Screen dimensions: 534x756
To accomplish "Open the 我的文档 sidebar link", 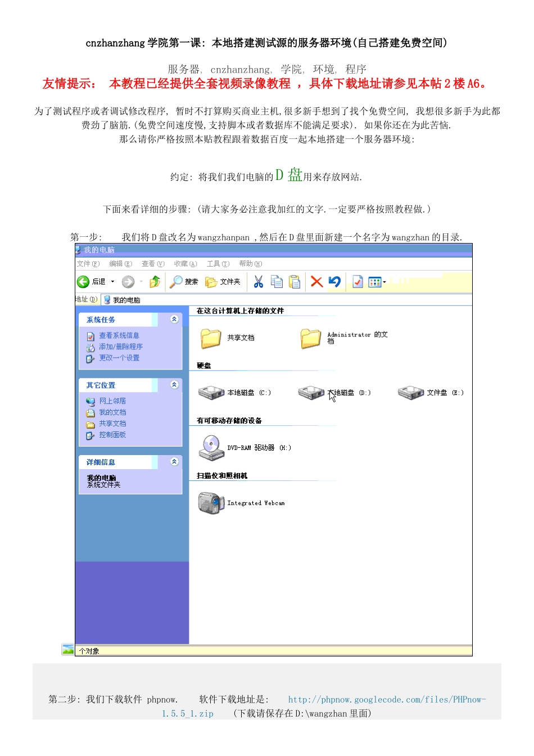I will 112,412.
